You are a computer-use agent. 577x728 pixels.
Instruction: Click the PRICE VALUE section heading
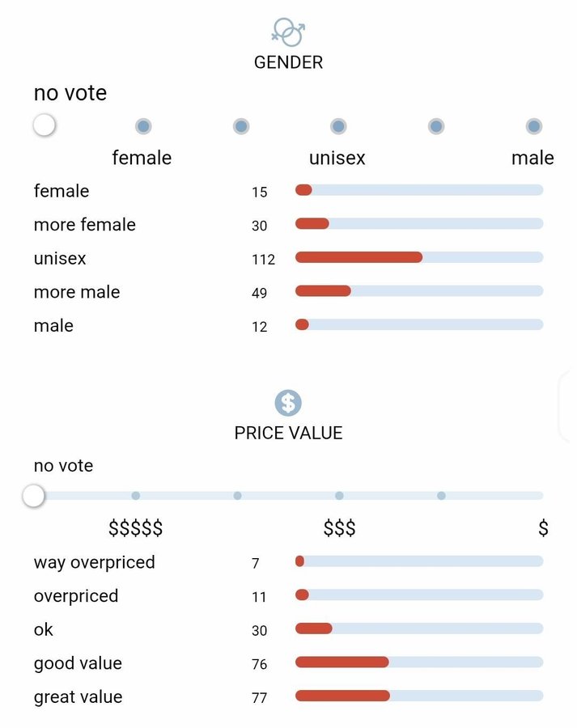[288, 433]
